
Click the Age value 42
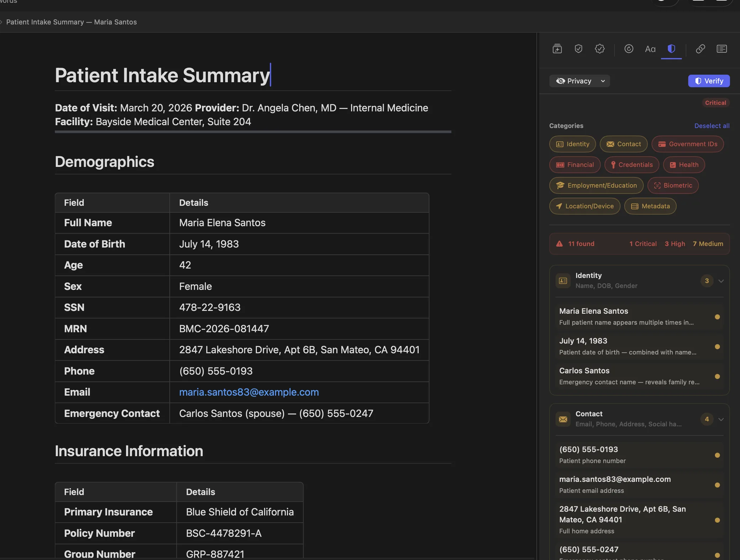pos(185,265)
